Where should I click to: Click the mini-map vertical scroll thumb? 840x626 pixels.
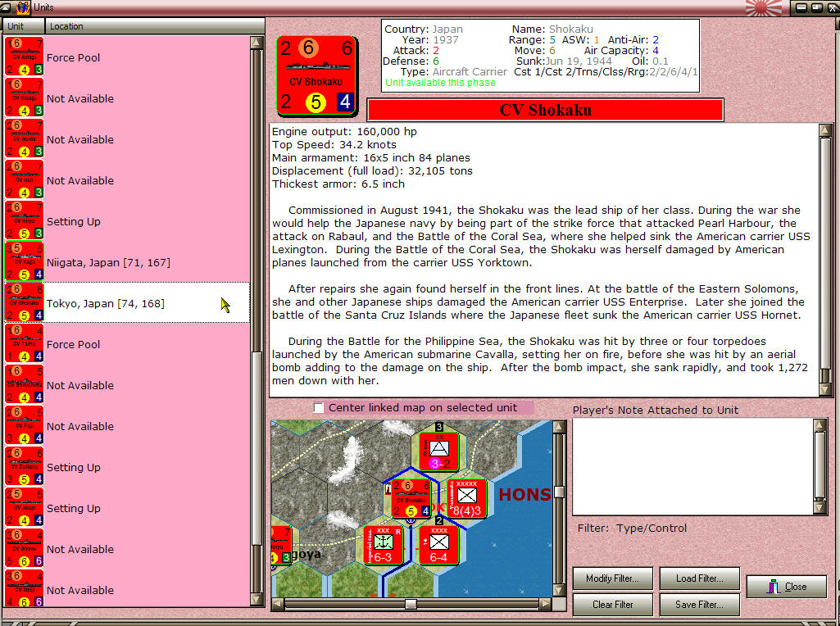pyautogui.click(x=559, y=492)
